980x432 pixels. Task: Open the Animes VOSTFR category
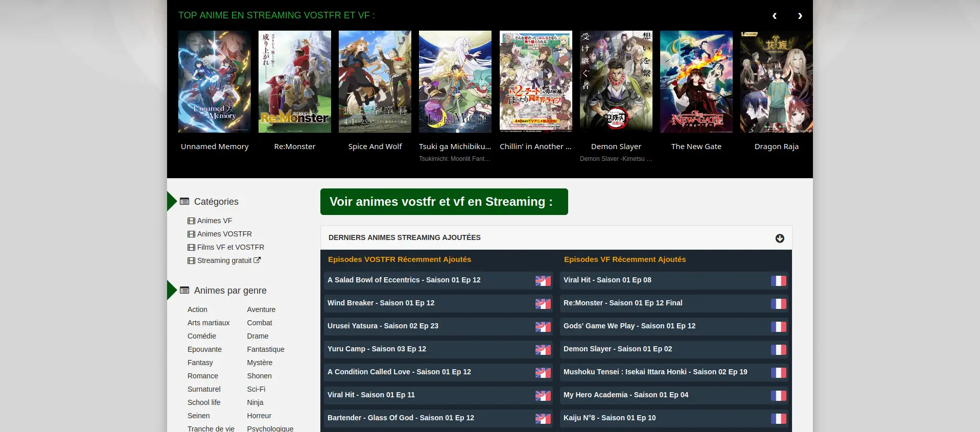click(x=224, y=234)
